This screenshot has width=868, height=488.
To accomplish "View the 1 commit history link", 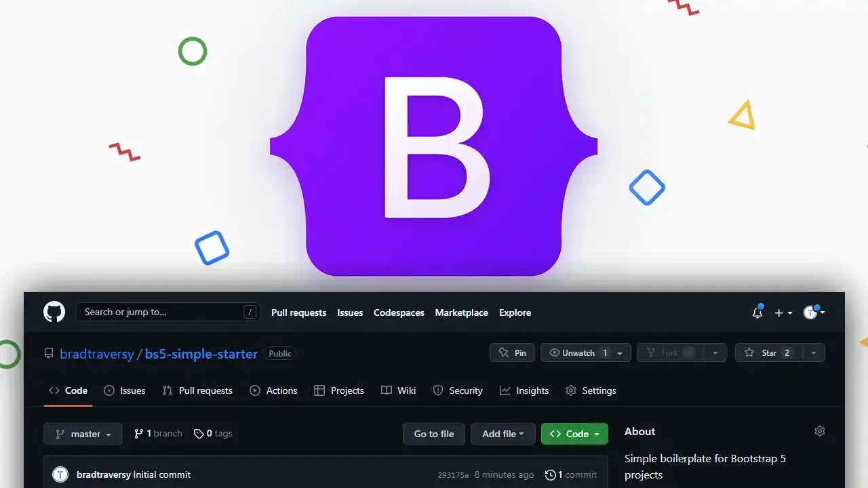I will [571, 475].
